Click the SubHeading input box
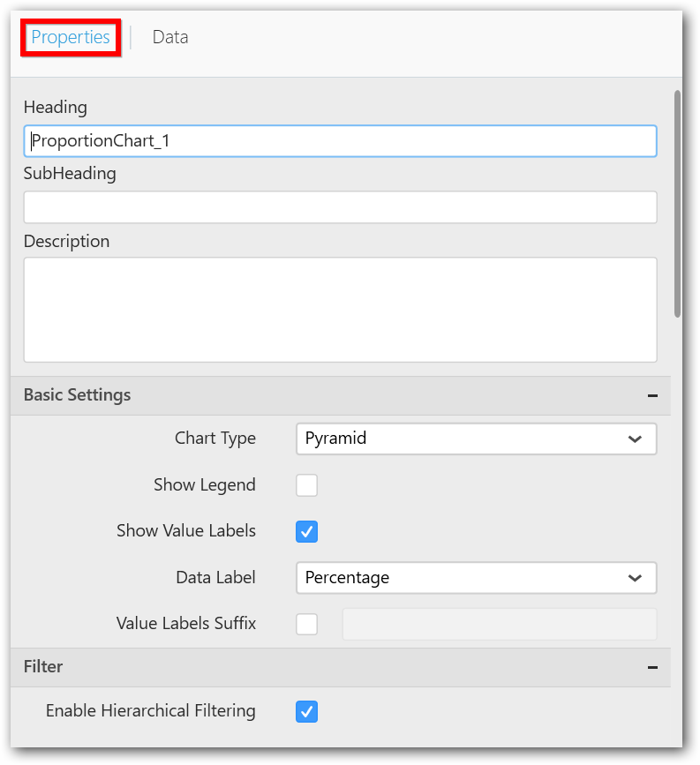The image size is (700, 765). (340, 207)
